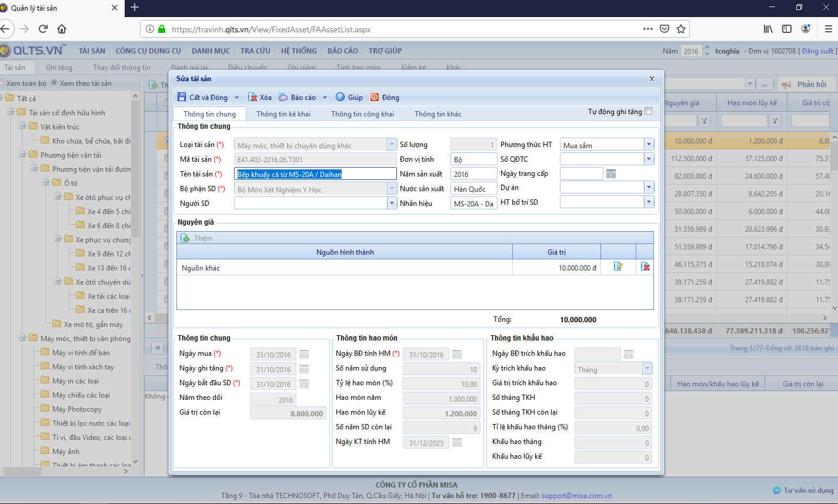Open the Firefox hamburger menu
The width and height of the screenshot is (838, 504).
click(829, 29)
